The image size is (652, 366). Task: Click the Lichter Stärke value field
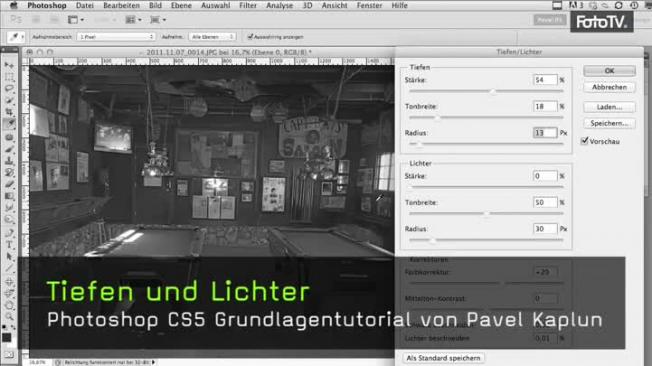click(545, 176)
